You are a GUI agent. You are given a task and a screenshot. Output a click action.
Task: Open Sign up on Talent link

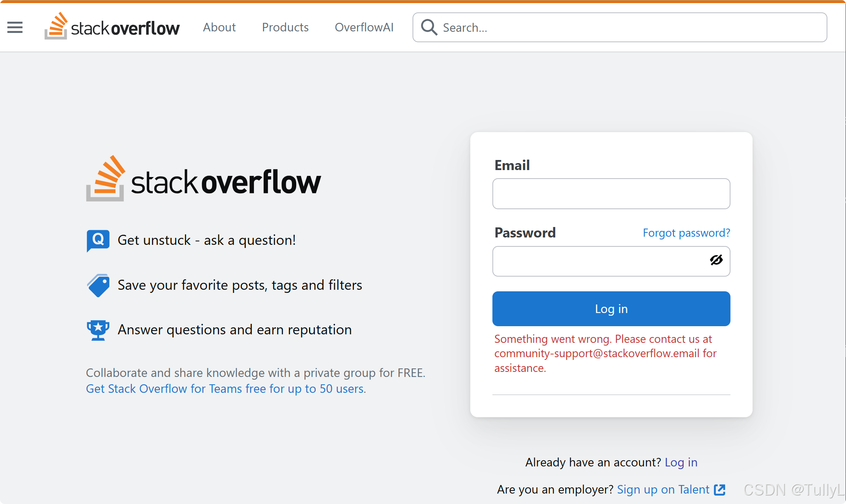pyautogui.click(x=663, y=490)
